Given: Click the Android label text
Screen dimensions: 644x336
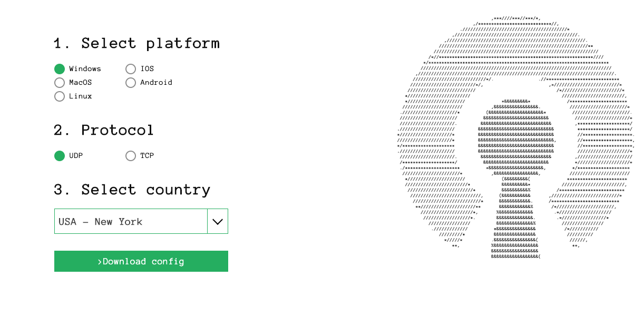Looking at the screenshot, I should point(156,83).
